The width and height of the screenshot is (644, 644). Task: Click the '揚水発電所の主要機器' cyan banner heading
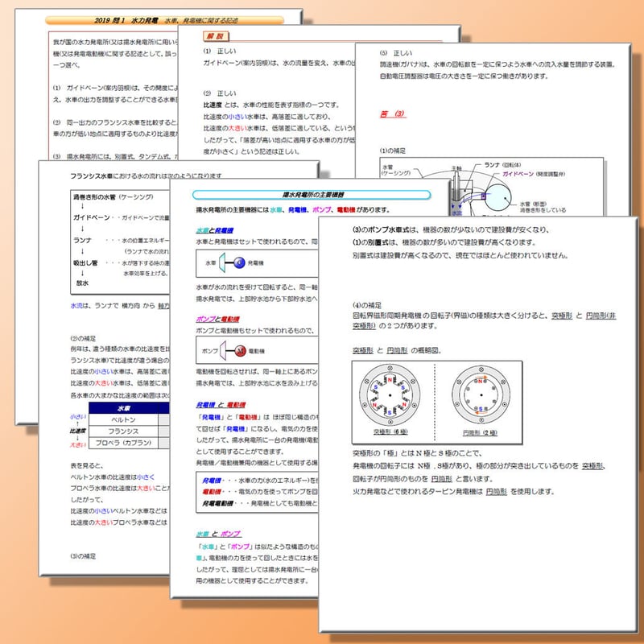coord(312,195)
